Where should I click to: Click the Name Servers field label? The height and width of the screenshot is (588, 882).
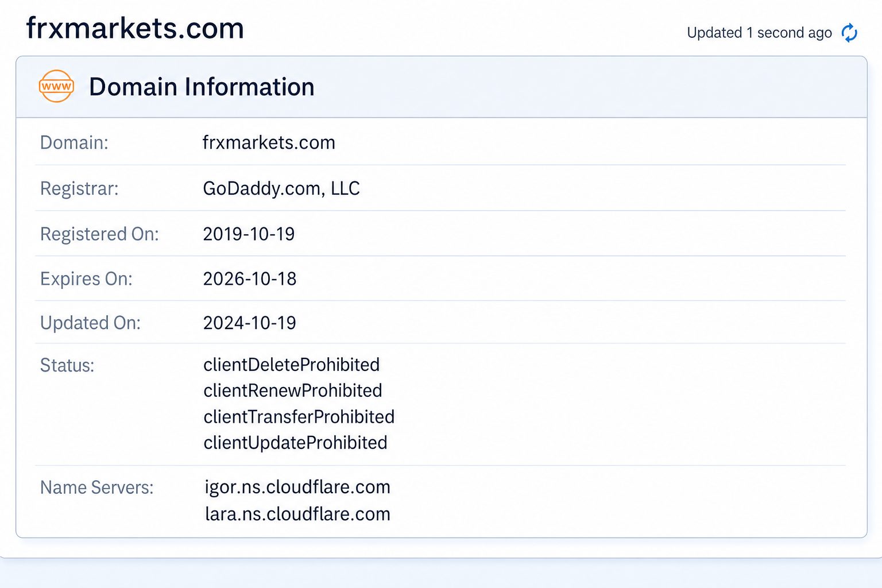point(97,488)
